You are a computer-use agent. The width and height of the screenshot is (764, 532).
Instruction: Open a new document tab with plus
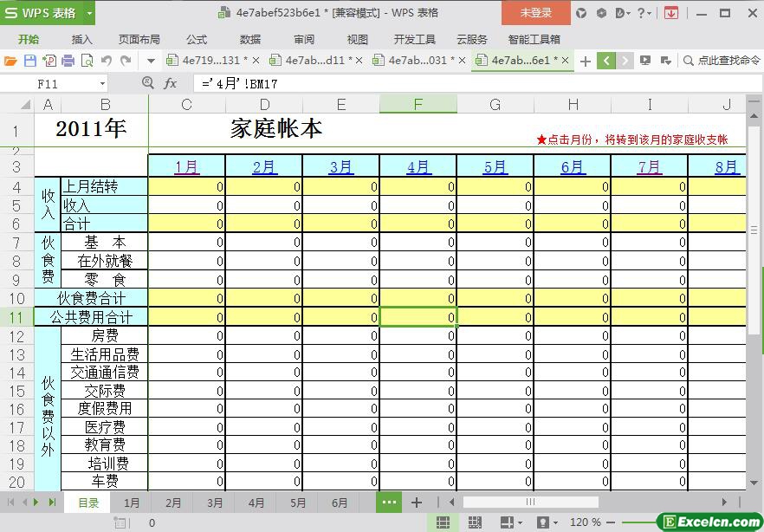[586, 61]
